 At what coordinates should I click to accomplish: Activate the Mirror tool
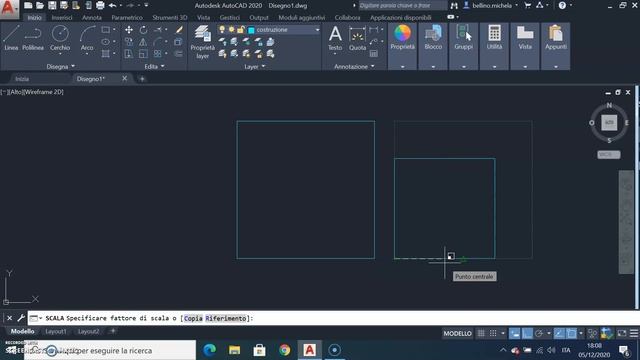point(143,42)
